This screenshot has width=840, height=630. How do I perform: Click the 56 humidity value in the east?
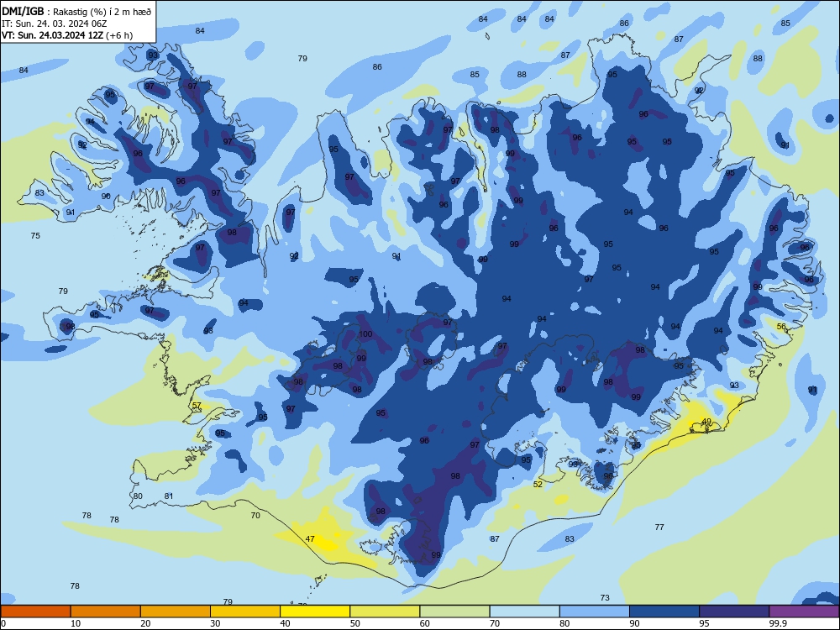[781, 327]
